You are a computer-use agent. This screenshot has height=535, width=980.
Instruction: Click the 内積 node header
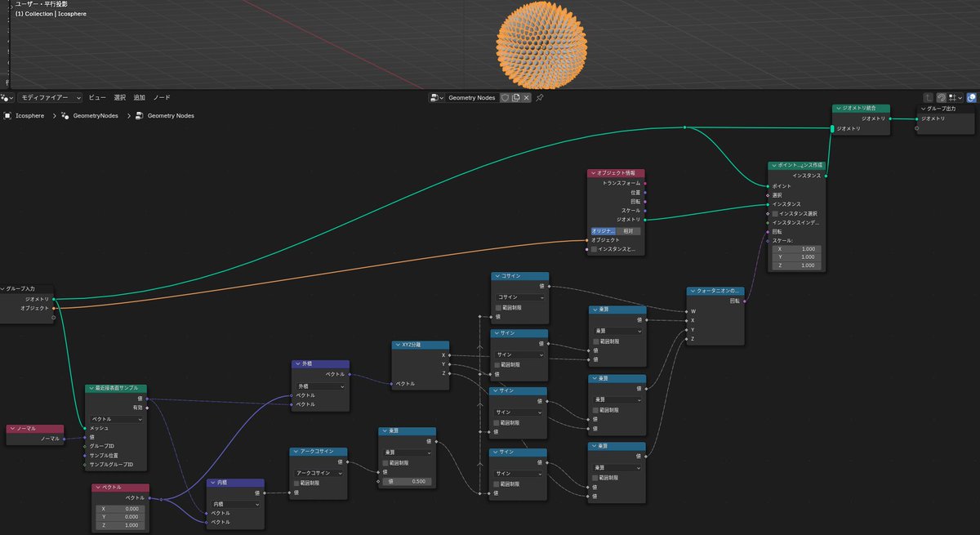(234, 483)
